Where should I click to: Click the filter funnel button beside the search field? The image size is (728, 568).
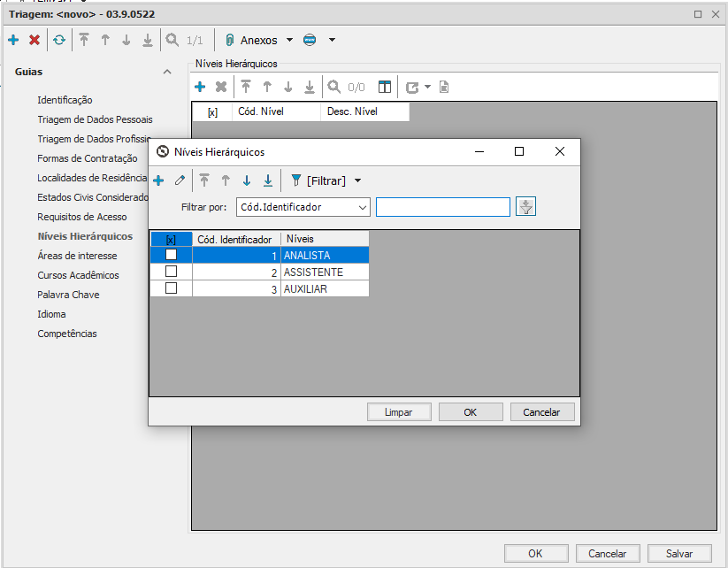click(526, 207)
